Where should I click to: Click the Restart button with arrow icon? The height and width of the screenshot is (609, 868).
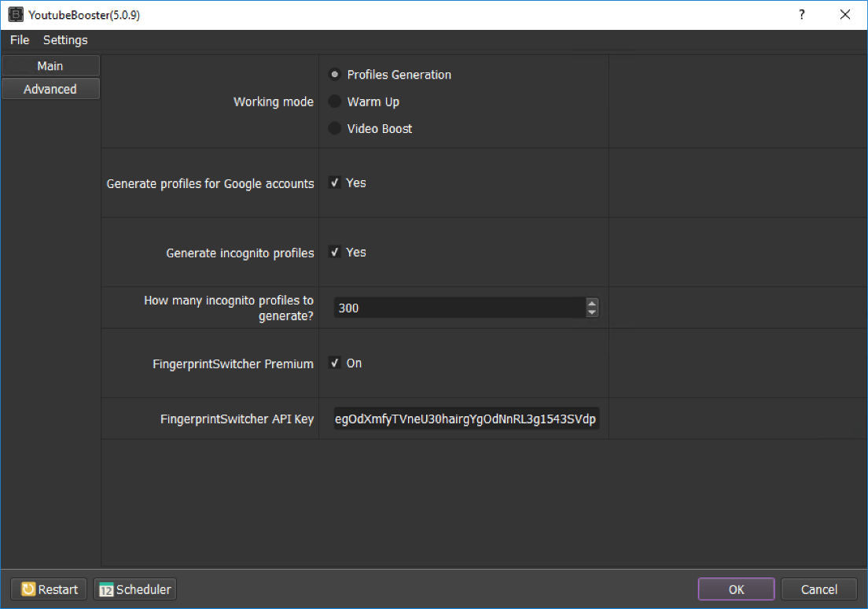pyautogui.click(x=50, y=589)
